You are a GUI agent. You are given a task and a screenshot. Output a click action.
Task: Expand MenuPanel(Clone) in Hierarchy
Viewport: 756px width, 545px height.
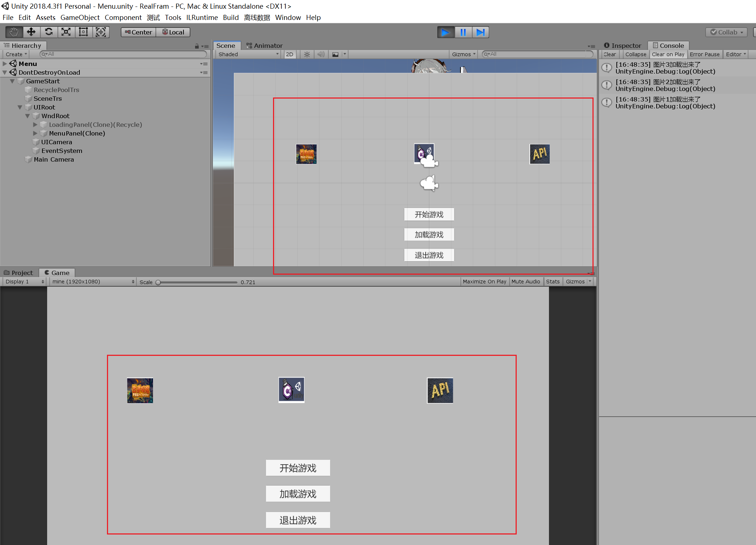[35, 133]
